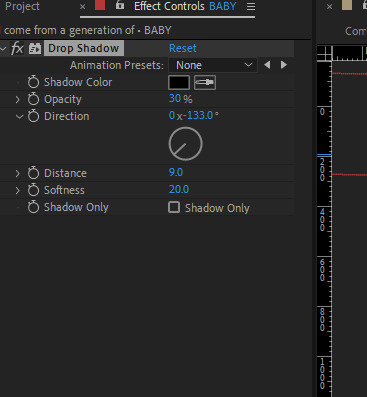367x397 pixels.
Task: Click the Direction property label
Action: (67, 116)
